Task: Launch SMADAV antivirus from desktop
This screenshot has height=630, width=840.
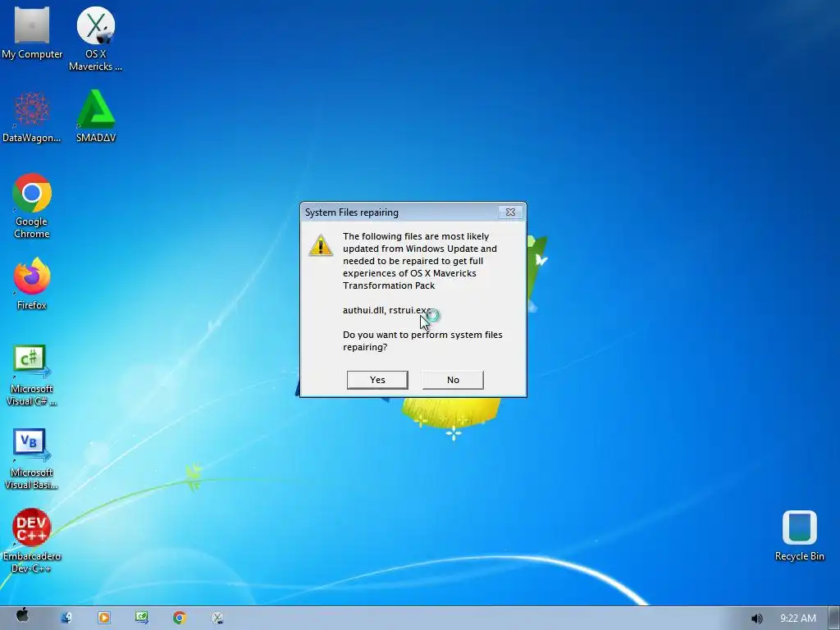Action: coord(96,116)
